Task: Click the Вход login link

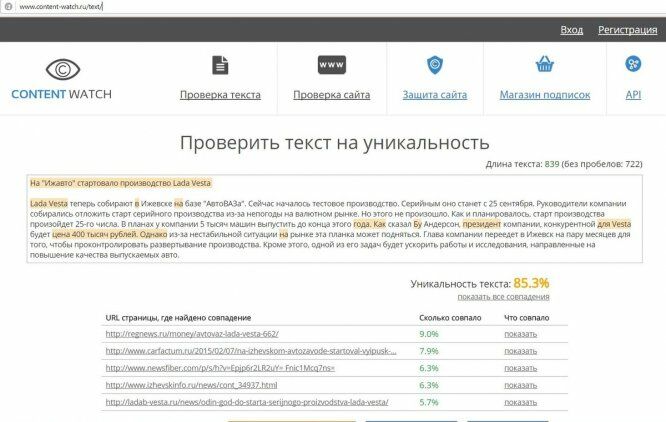Action: coord(571,30)
